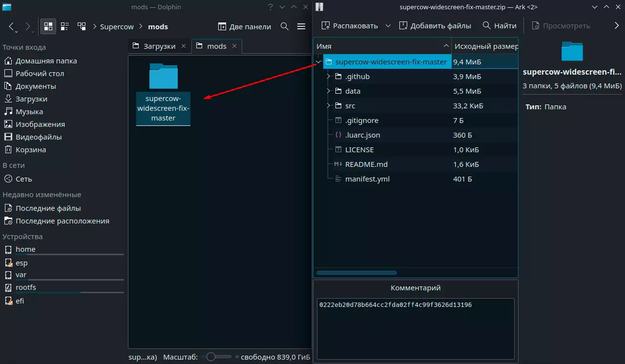
Task: Switch Dolphin to compact view mode
Action: [65, 26]
